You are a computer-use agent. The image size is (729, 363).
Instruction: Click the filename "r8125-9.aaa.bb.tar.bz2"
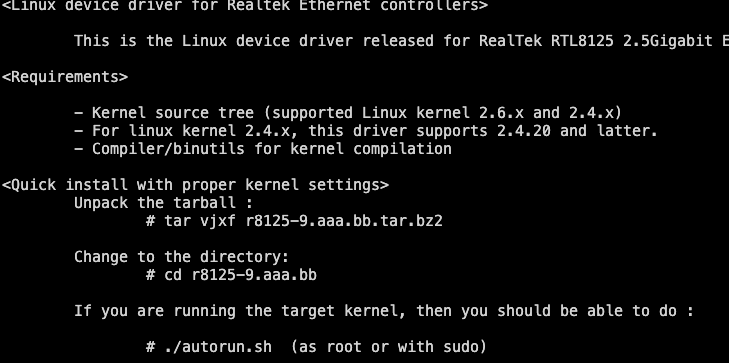pos(344,221)
